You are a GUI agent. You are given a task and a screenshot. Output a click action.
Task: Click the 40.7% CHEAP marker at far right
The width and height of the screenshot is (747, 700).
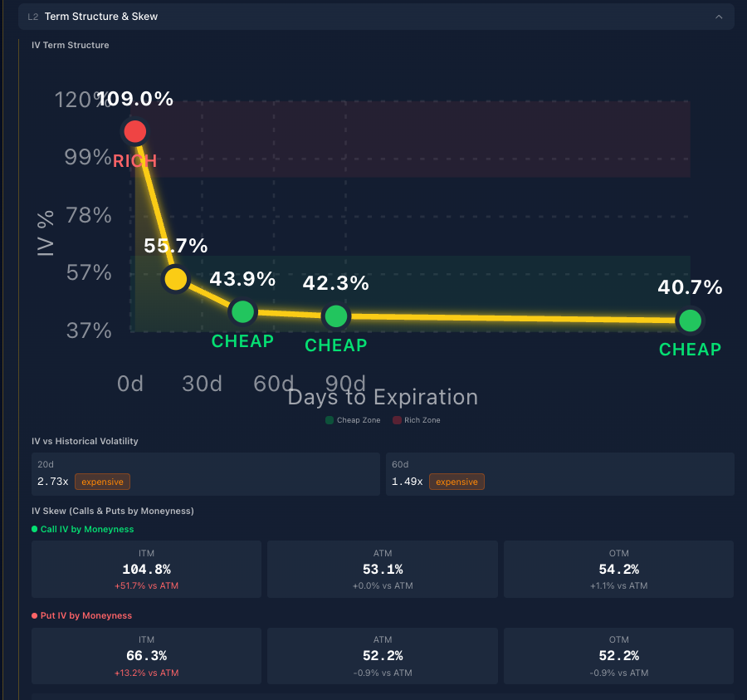(x=690, y=321)
